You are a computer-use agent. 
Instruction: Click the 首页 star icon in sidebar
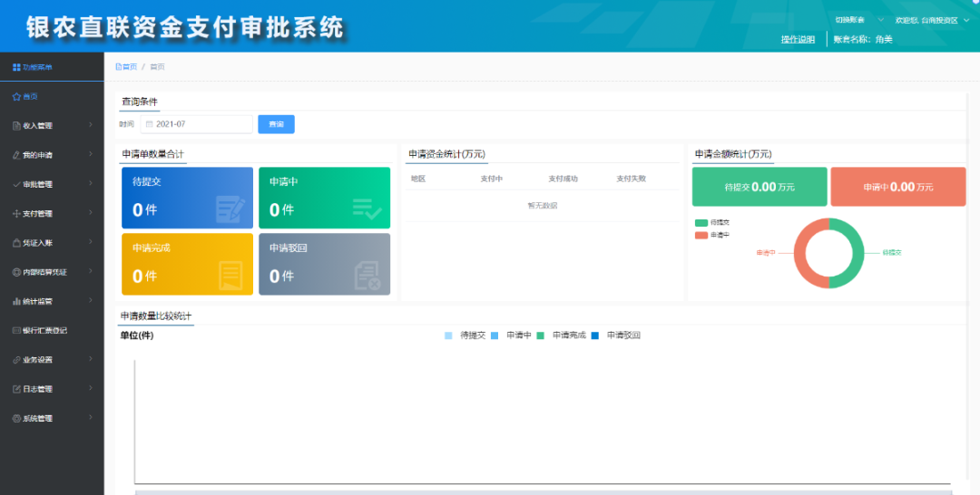16,96
